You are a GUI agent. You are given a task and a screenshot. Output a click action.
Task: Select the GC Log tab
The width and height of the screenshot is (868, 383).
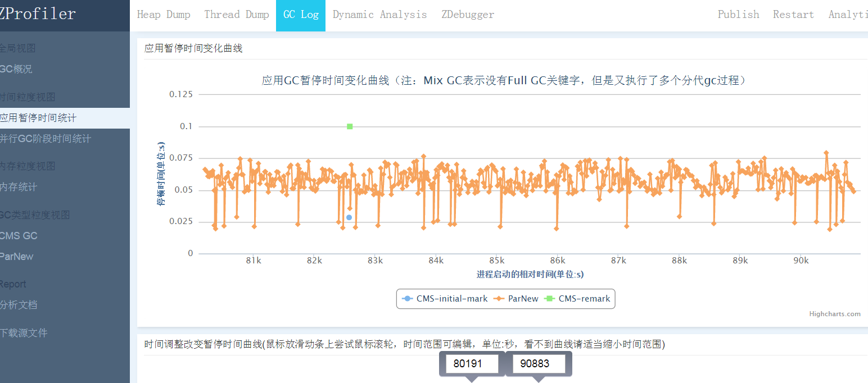point(301,15)
